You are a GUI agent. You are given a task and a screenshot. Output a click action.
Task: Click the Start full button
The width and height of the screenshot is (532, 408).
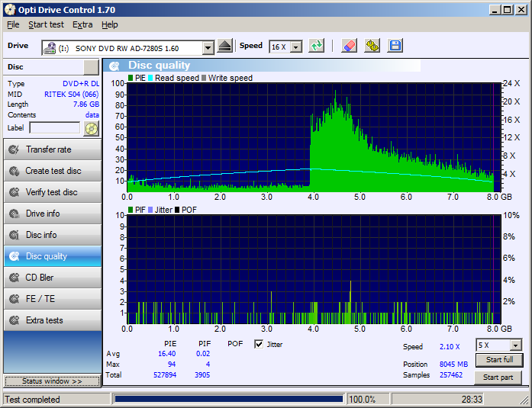tap(499, 360)
